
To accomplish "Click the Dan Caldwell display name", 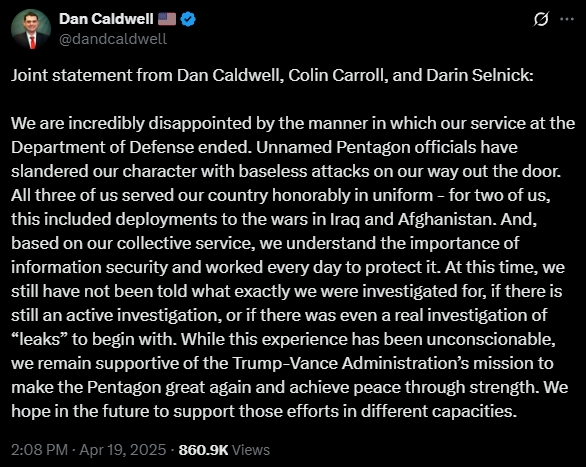I will point(106,19).
